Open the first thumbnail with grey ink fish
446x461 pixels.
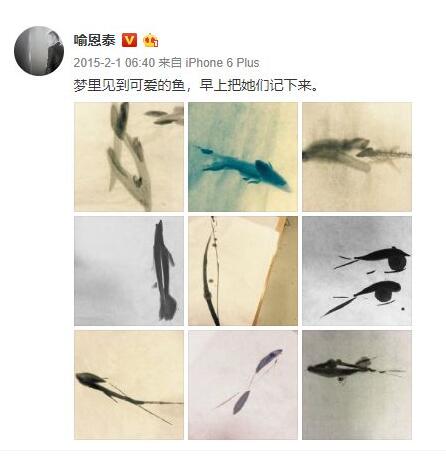129,157
